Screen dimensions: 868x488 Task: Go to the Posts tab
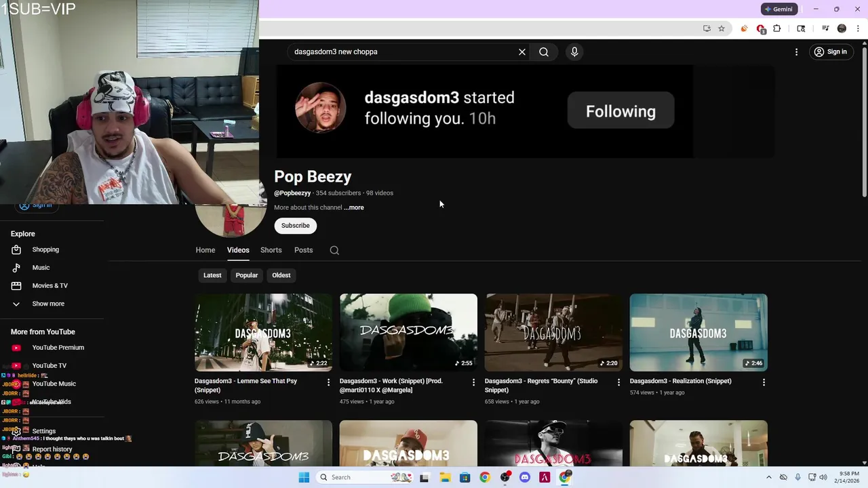304,250
